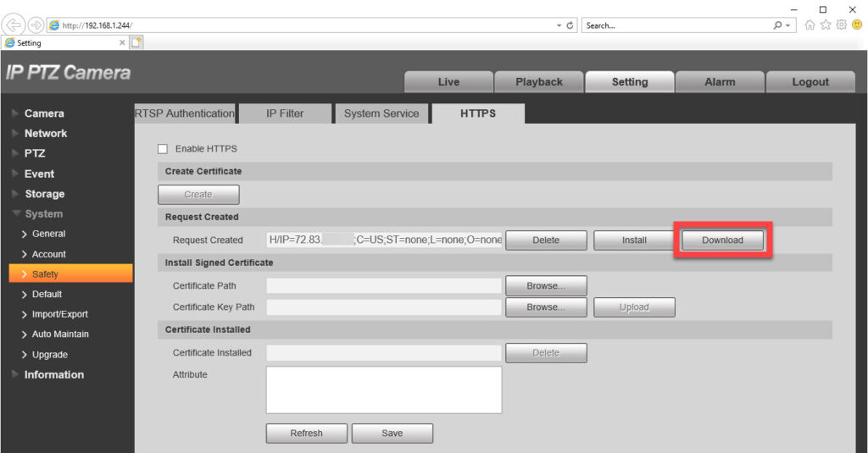868x453 pixels.
Task: Click the address bar refresh icon
Action: (570, 25)
